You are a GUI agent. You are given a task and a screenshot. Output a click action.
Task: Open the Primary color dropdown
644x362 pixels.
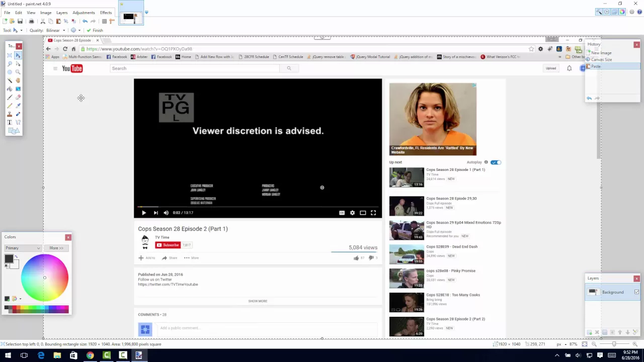(x=23, y=248)
